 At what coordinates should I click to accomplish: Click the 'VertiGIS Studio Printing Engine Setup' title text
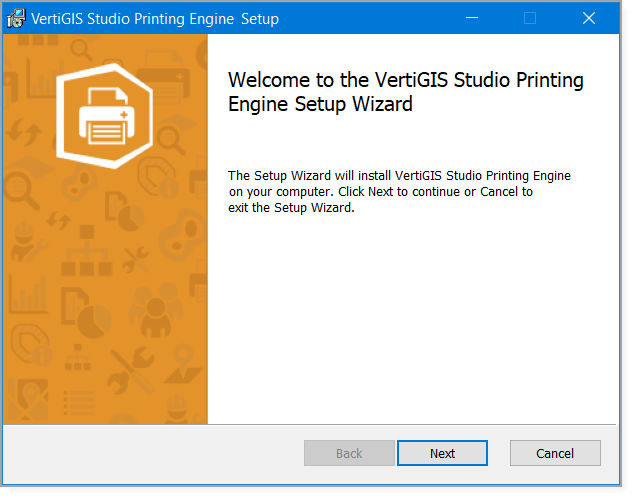[155, 19]
